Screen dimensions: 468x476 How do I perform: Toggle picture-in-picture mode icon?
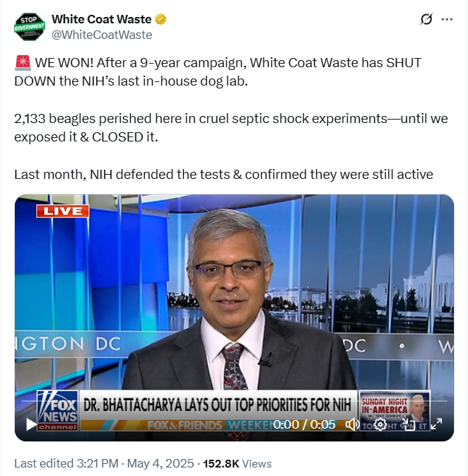click(408, 424)
